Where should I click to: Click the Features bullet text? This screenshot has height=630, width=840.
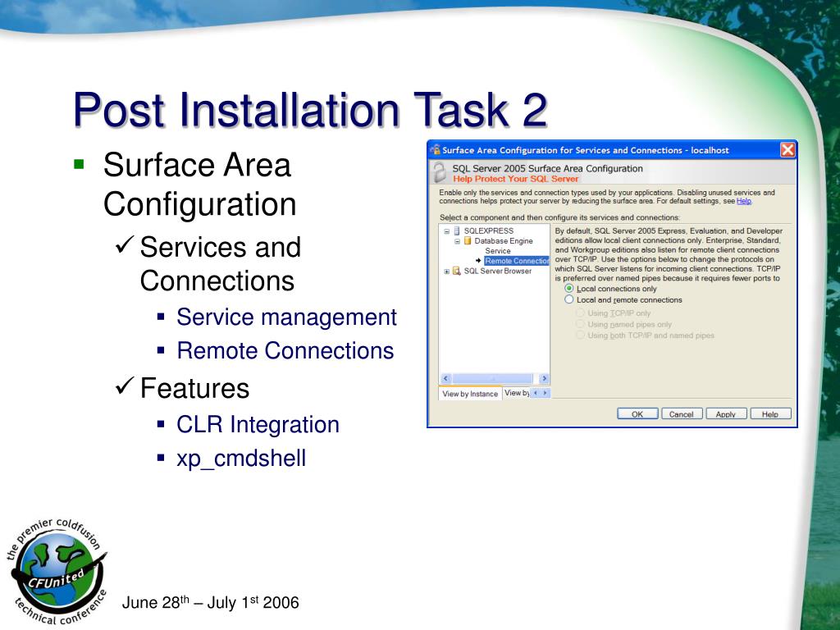click(x=194, y=388)
